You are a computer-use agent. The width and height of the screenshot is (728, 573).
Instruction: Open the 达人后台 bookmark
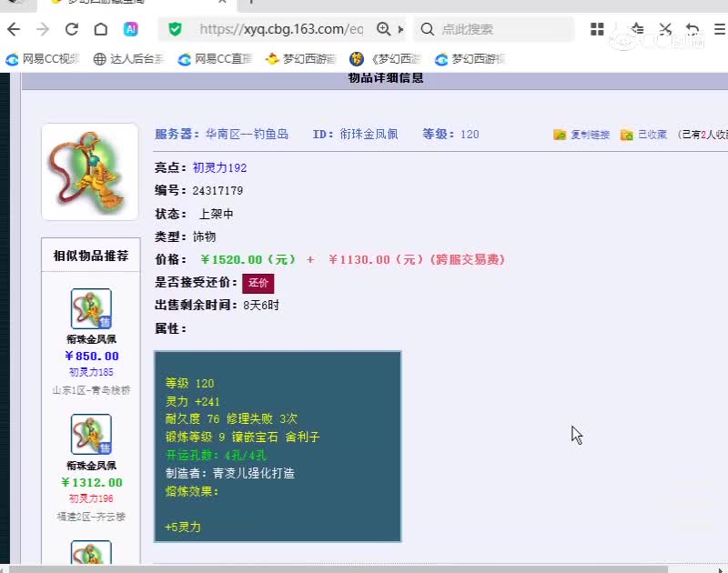(x=128, y=59)
